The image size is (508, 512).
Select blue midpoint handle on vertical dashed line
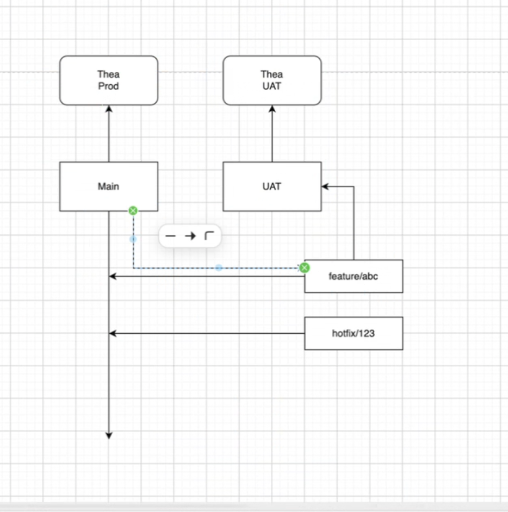133,239
